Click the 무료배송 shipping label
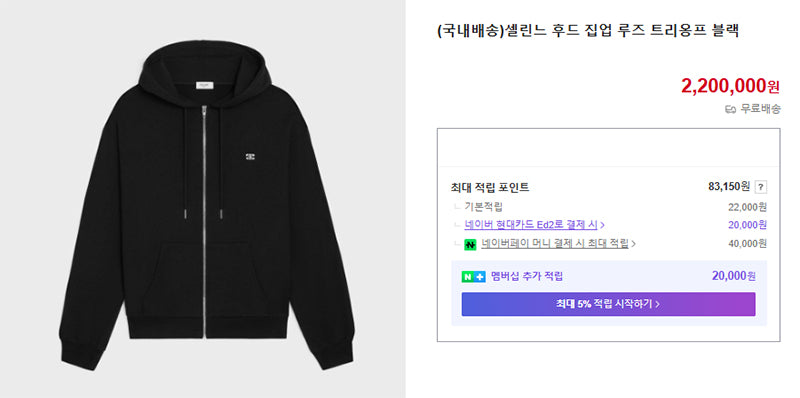Viewport: 800px width, 398px height. pos(760,109)
